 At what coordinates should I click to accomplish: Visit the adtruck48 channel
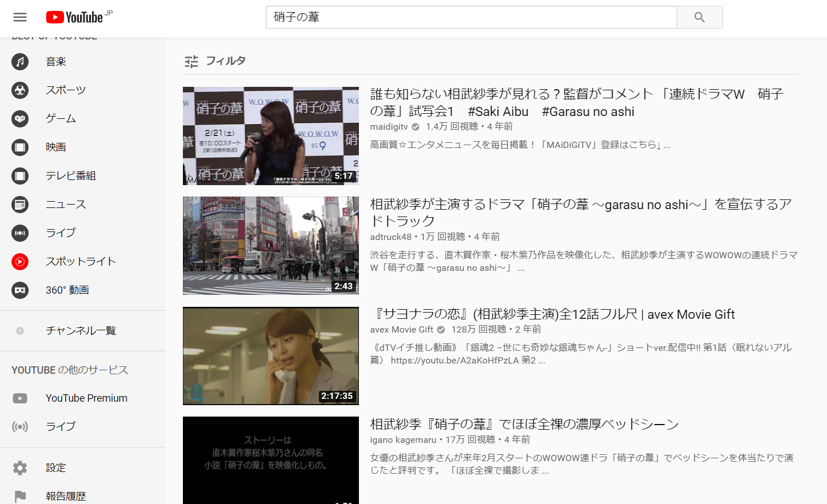(x=390, y=237)
